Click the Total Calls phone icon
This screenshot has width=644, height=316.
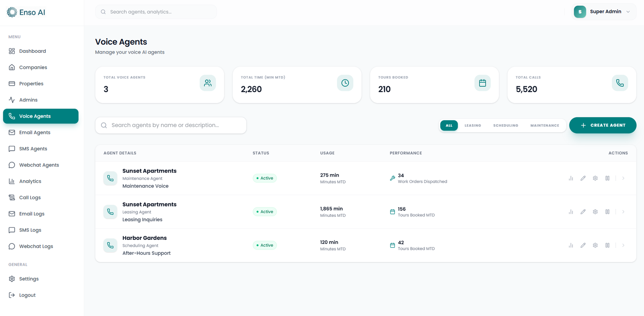[620, 83]
